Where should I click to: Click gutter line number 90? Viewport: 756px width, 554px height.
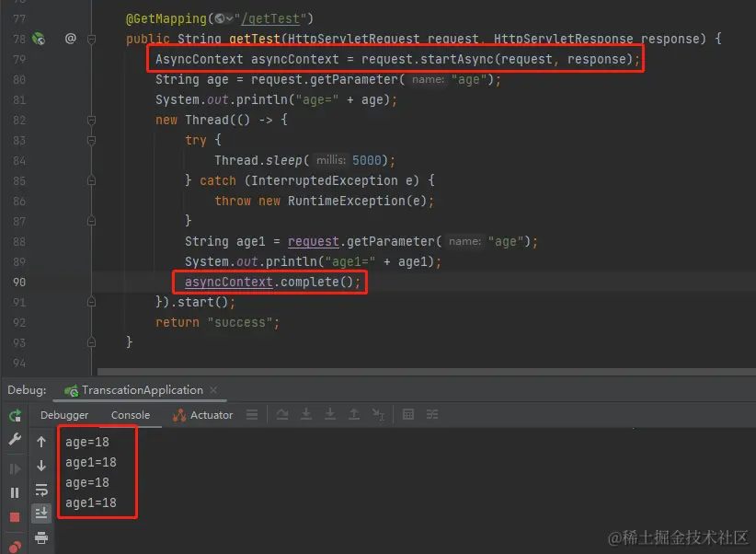coord(19,282)
